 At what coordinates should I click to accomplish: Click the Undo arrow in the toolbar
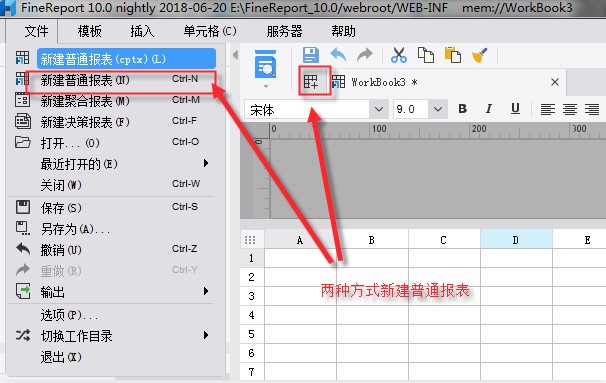point(338,55)
